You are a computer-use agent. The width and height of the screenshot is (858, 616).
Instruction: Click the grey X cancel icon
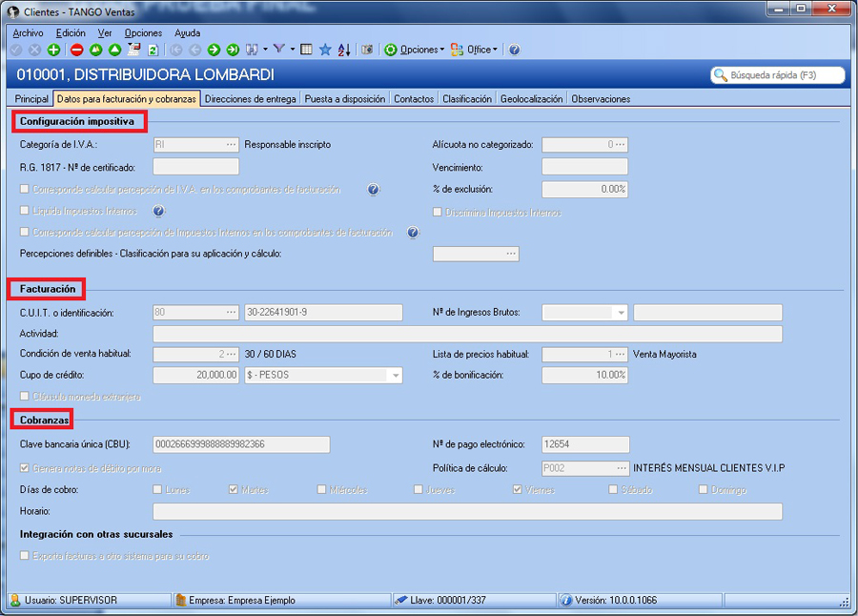(35, 50)
